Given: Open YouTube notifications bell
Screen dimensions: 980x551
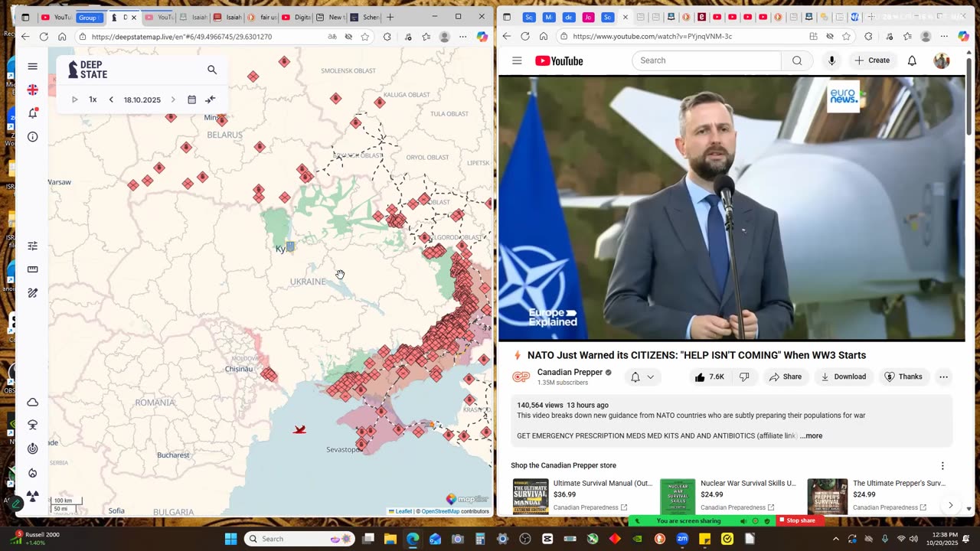Looking at the screenshot, I should pos(912,60).
